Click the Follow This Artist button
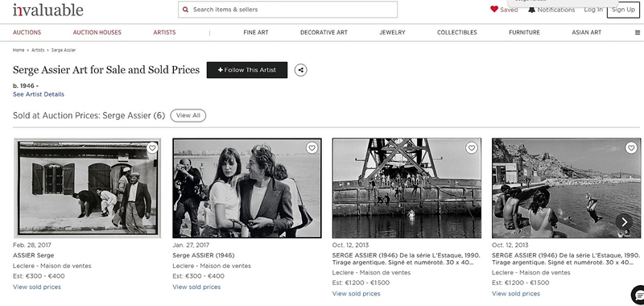The height and width of the screenshot is (306, 644). pyautogui.click(x=247, y=70)
